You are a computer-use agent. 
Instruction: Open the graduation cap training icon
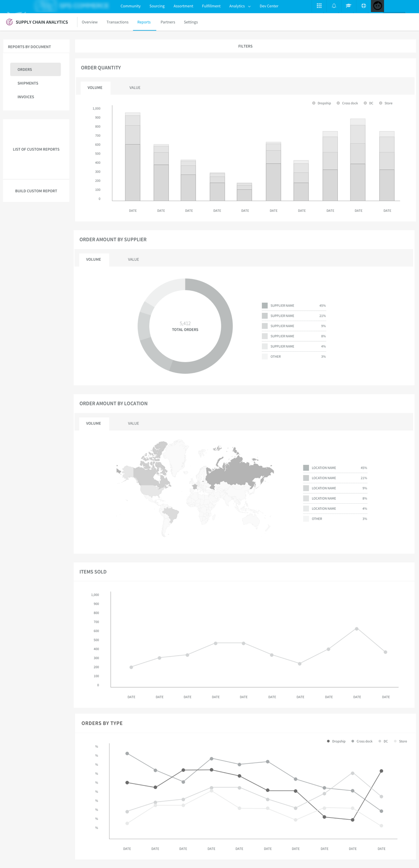348,6
